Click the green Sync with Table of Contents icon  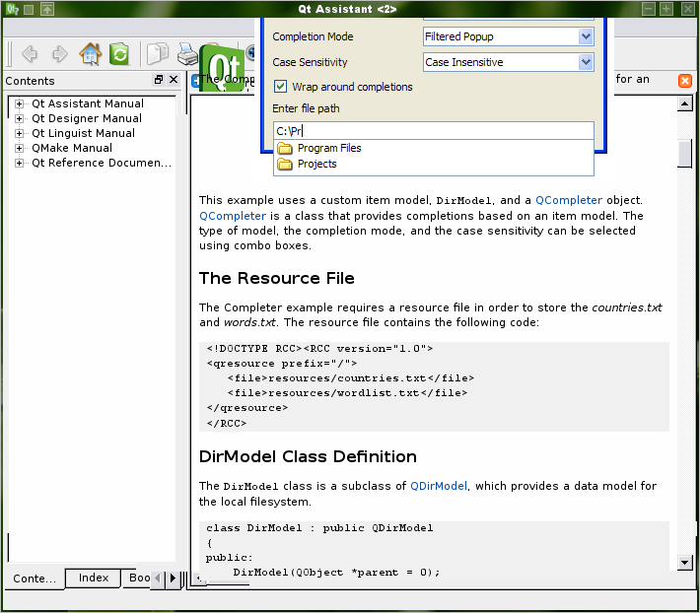[x=119, y=54]
